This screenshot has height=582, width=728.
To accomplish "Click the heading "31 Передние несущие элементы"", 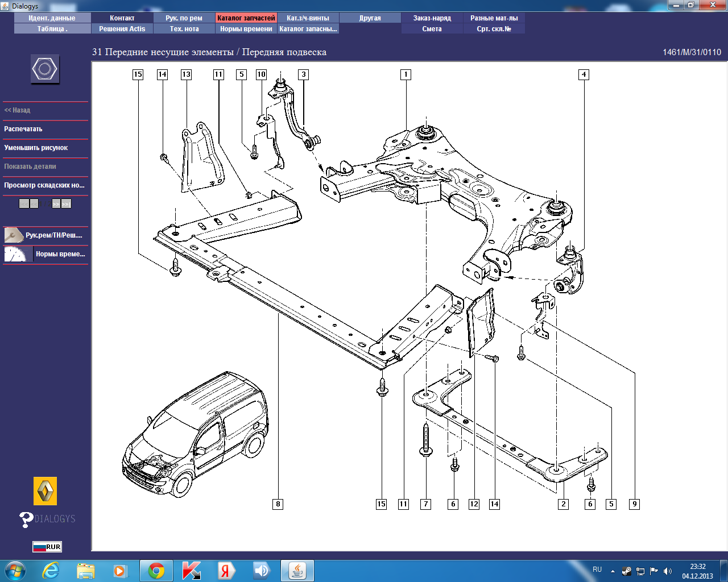I will pos(163,52).
